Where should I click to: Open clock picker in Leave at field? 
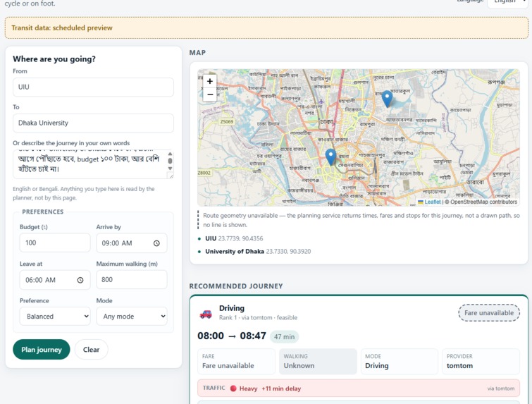click(x=80, y=280)
